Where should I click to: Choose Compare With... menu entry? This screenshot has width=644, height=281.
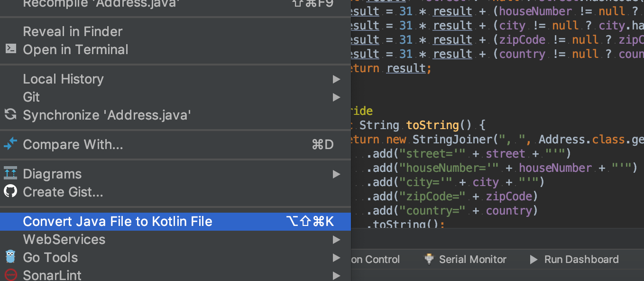175,144
